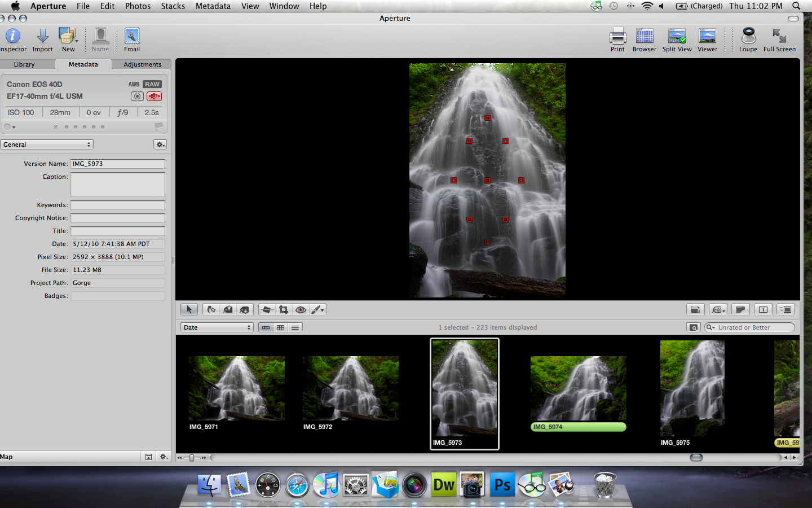
Task: Switch browser to grid view
Action: 280,327
